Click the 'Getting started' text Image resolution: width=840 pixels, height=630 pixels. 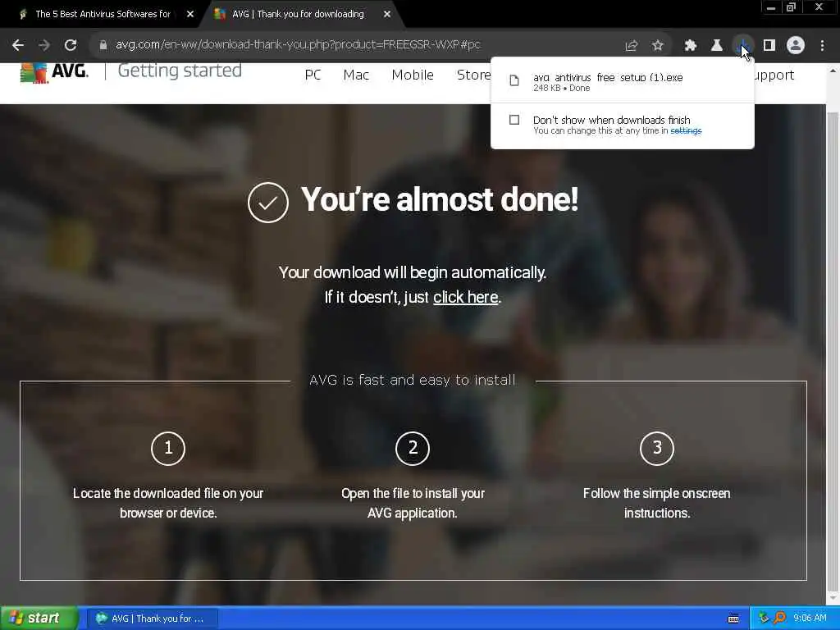(180, 71)
